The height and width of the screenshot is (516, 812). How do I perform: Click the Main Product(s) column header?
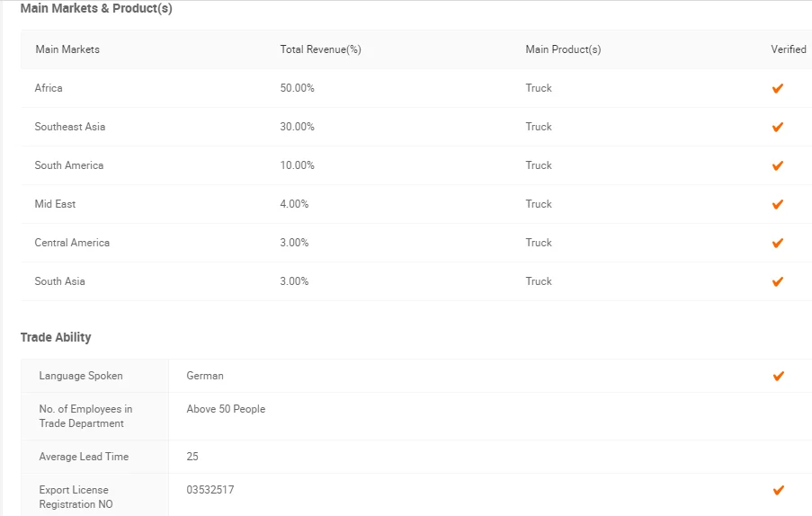pyautogui.click(x=563, y=49)
